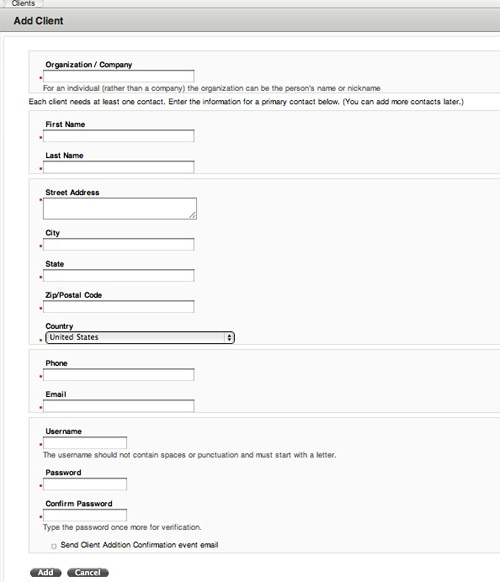The height and width of the screenshot is (582, 500).
Task: Click the Cancel button
Action: 88,572
